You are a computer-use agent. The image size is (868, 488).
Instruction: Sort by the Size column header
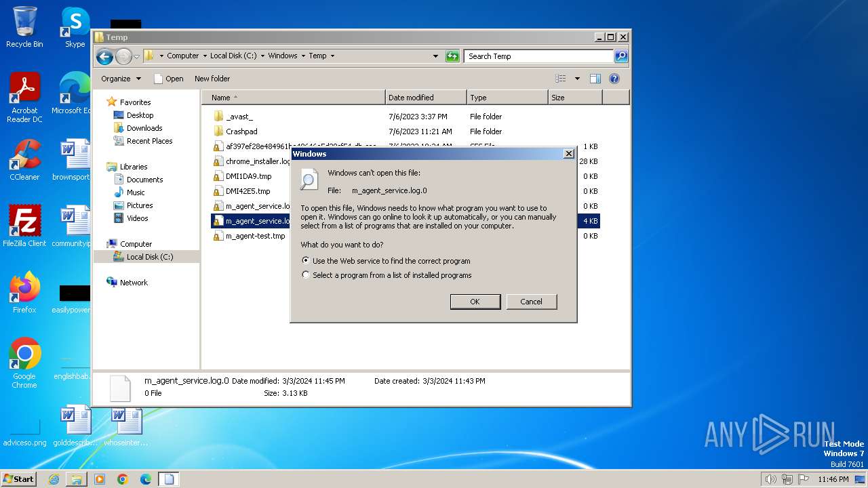[574, 98]
